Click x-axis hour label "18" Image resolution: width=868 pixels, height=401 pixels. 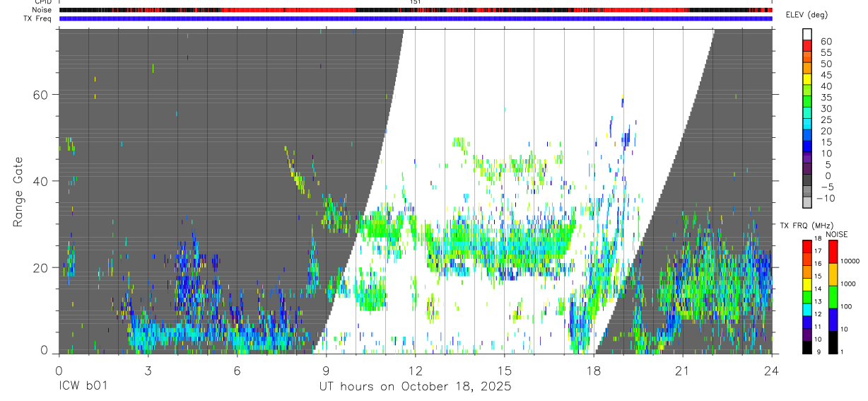click(x=593, y=371)
